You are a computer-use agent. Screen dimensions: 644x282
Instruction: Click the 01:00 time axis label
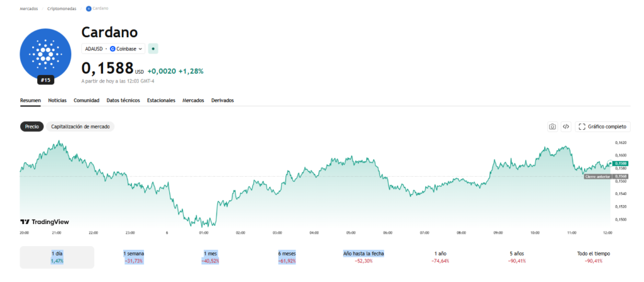click(x=204, y=233)
